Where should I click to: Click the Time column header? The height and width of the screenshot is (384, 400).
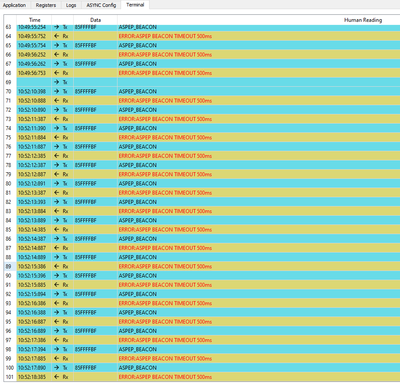tap(34, 20)
